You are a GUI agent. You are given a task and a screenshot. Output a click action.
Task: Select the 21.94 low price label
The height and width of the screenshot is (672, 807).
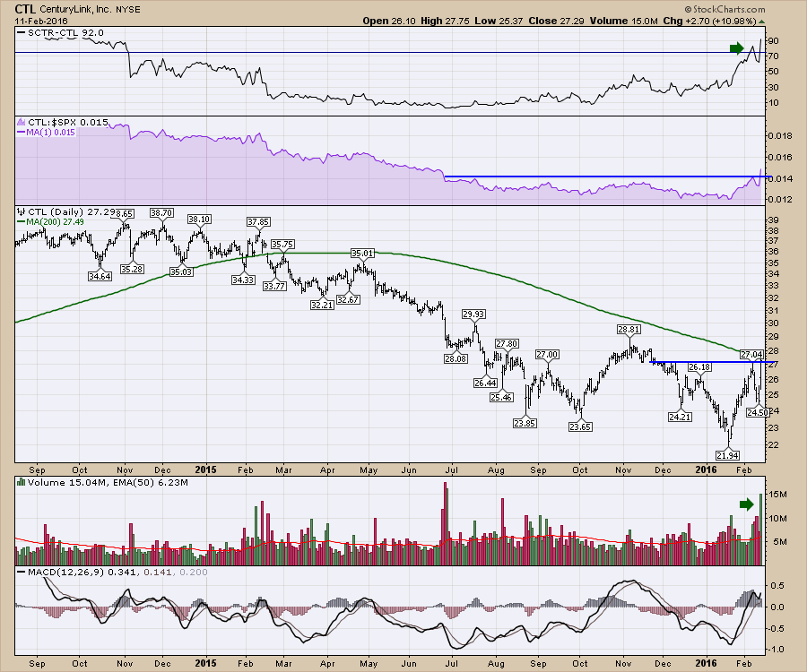pos(729,455)
